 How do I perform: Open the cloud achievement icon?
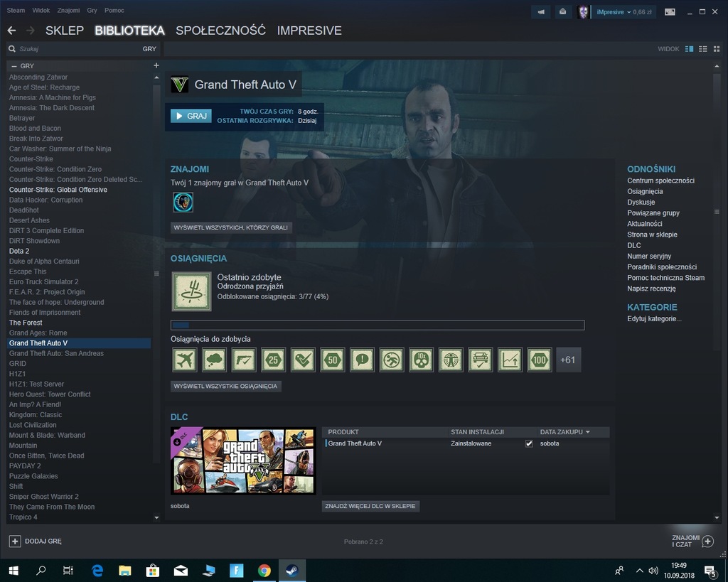click(214, 360)
